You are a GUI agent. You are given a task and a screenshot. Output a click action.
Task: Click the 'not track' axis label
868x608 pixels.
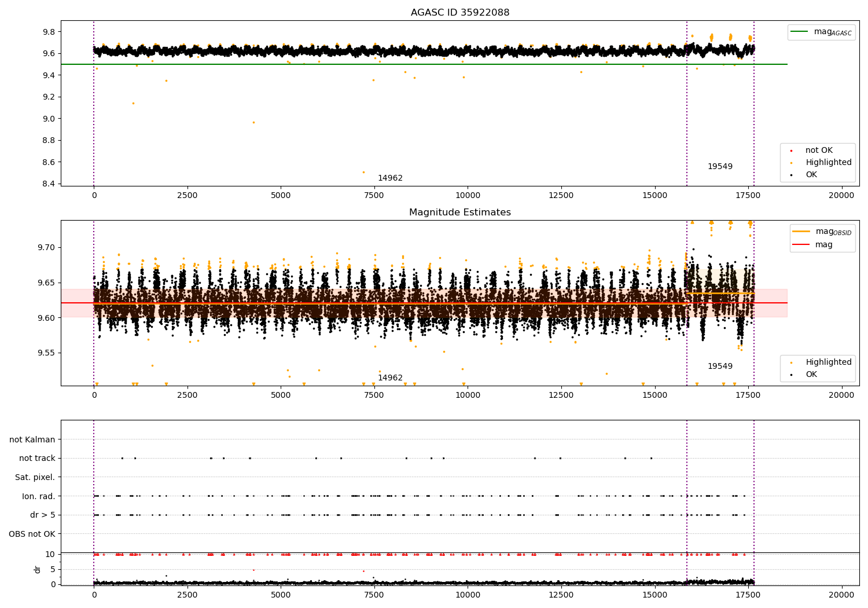(x=37, y=459)
